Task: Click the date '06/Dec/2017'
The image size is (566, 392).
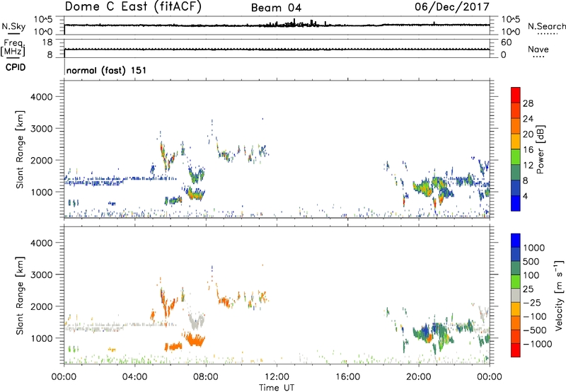Action: click(x=452, y=6)
